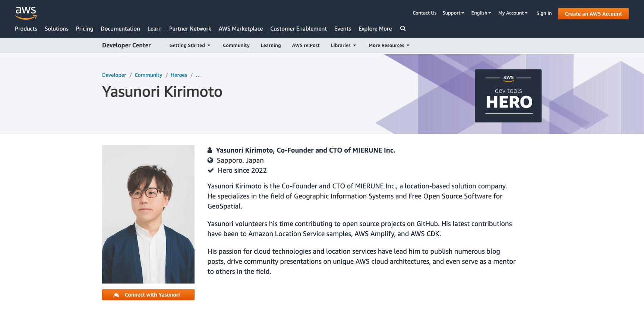Click the Hero since 2022 text

click(242, 170)
